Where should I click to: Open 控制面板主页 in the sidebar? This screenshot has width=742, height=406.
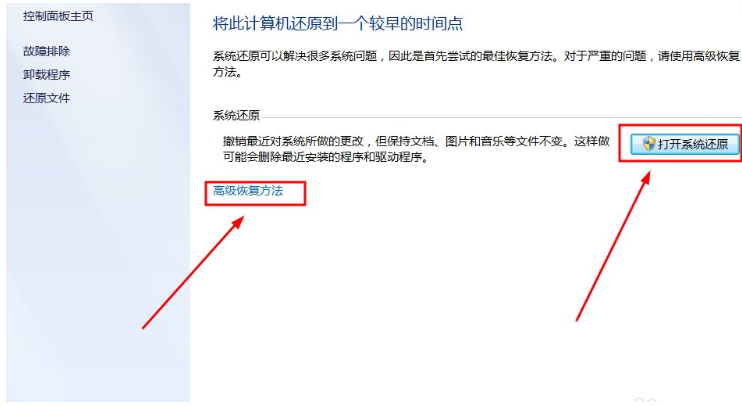click(58, 16)
